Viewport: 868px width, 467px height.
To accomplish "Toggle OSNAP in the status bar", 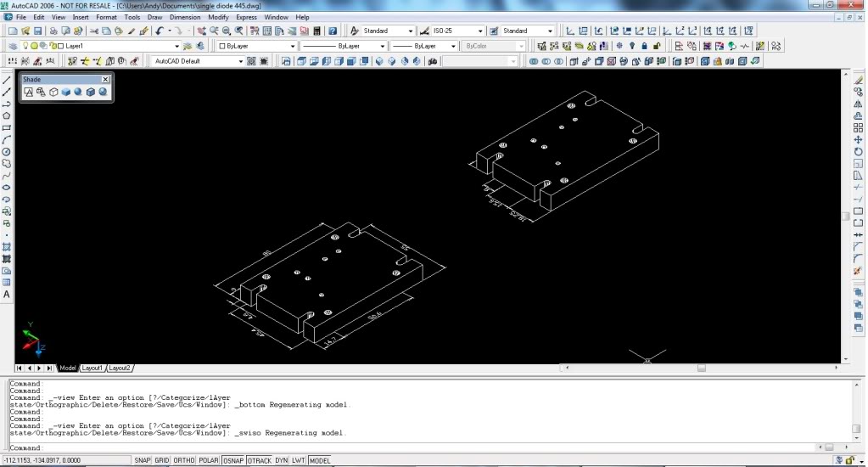I will point(232,460).
